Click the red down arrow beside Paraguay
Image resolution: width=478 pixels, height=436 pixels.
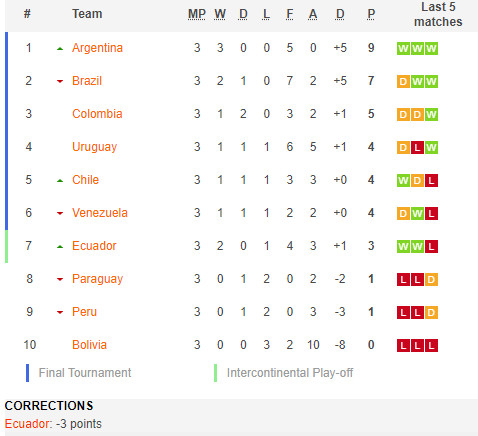click(x=60, y=279)
